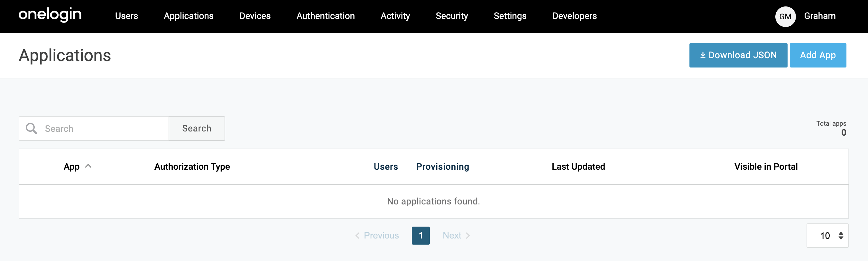This screenshot has width=868, height=261.
Task: Click the Search button
Action: pyautogui.click(x=197, y=129)
